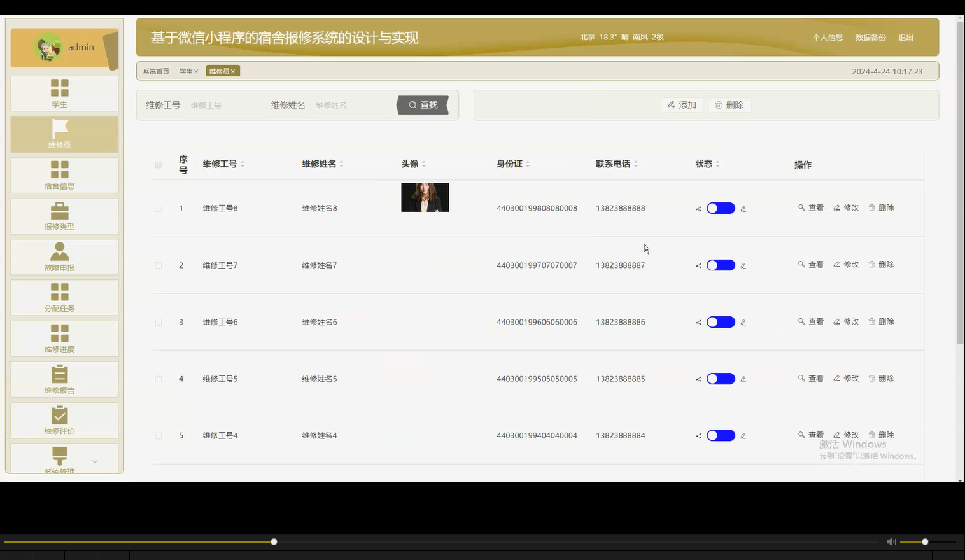Image resolution: width=965 pixels, height=560 pixels.
Task: Click the player volume slider knob
Action: (925, 542)
